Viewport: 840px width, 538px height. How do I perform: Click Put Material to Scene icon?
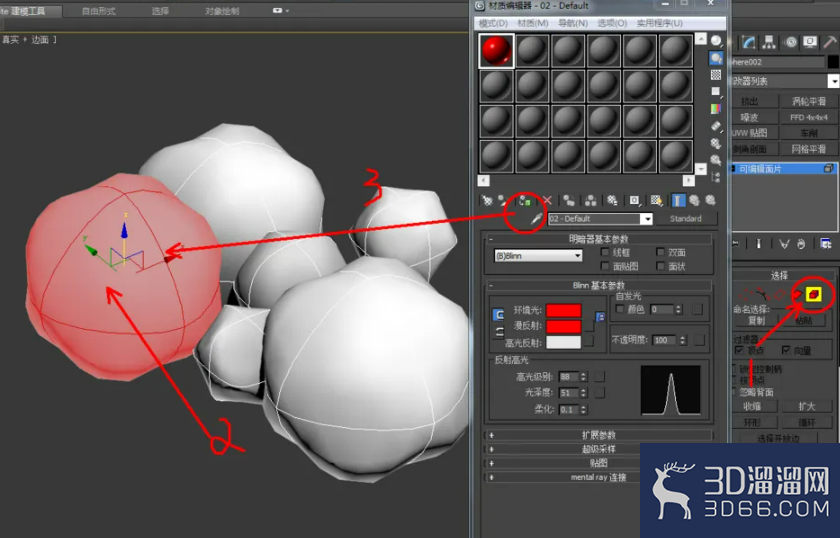pyautogui.click(x=502, y=200)
